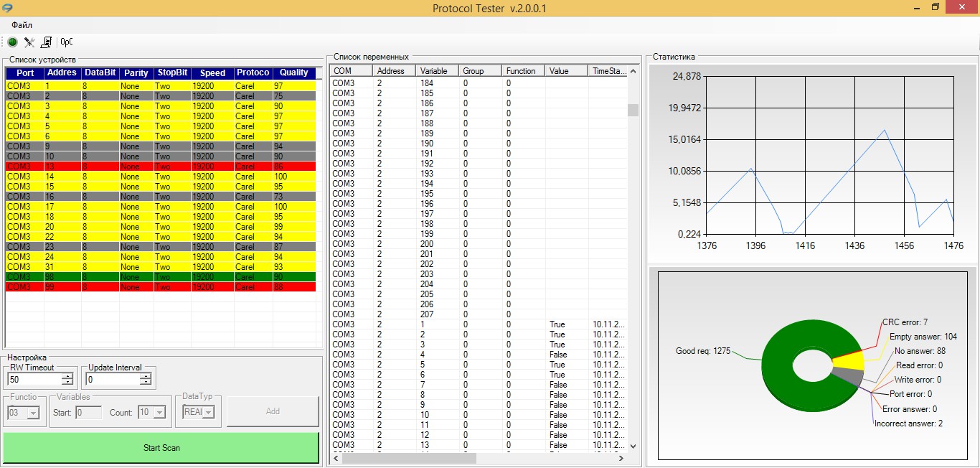Click the Update Interval input field
The height and width of the screenshot is (468, 980).
coord(113,379)
